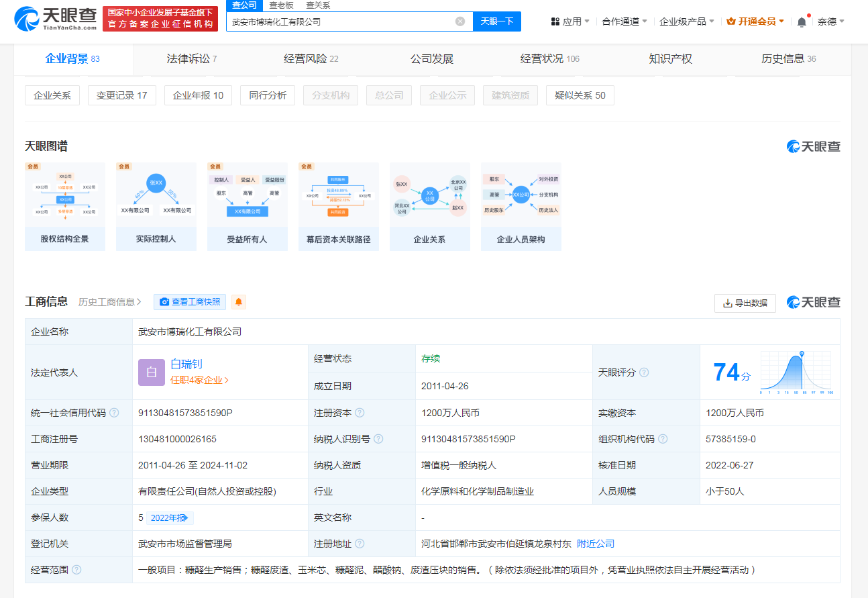The width and height of the screenshot is (868, 598).
Task: Open 企业关系 graph thumbnail
Action: click(430, 207)
